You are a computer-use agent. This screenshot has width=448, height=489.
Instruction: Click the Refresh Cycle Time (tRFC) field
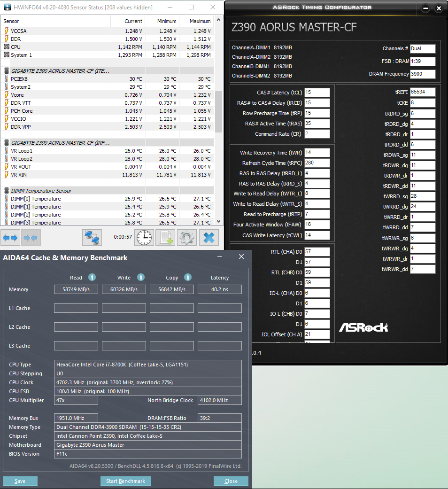click(317, 163)
